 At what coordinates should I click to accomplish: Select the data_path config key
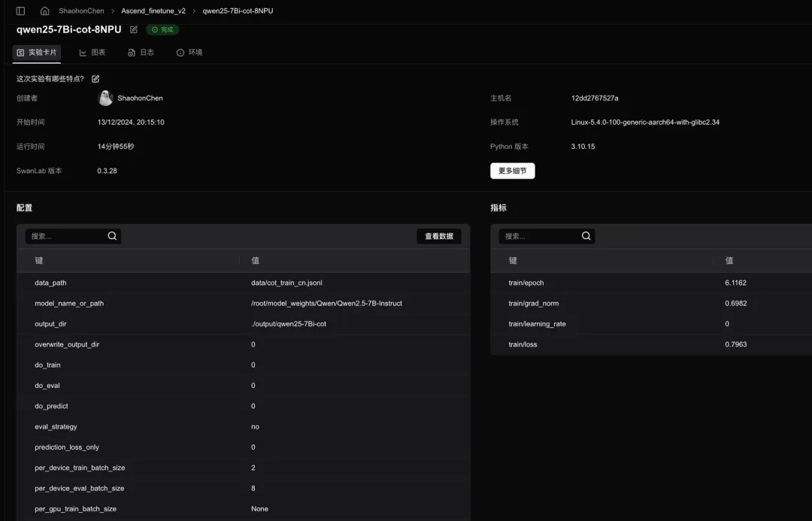50,283
